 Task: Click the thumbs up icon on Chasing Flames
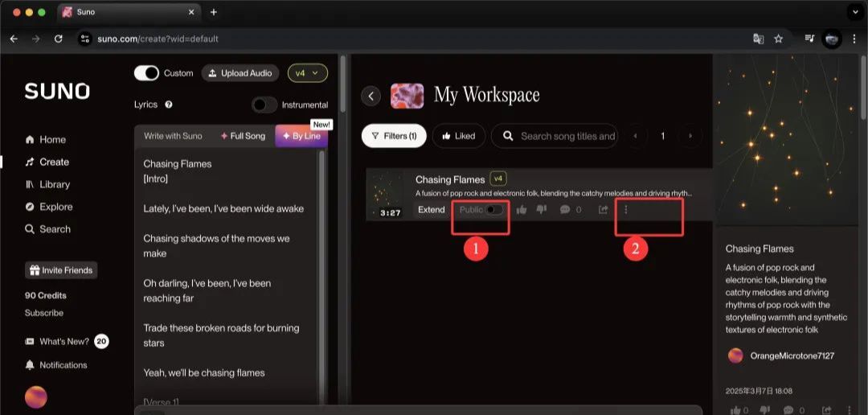pyautogui.click(x=522, y=210)
